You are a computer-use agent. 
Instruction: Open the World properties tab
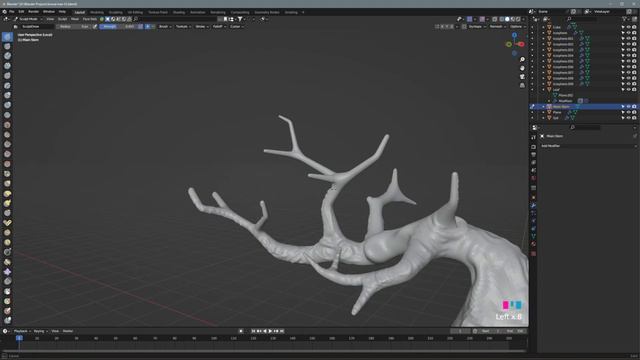point(533,178)
